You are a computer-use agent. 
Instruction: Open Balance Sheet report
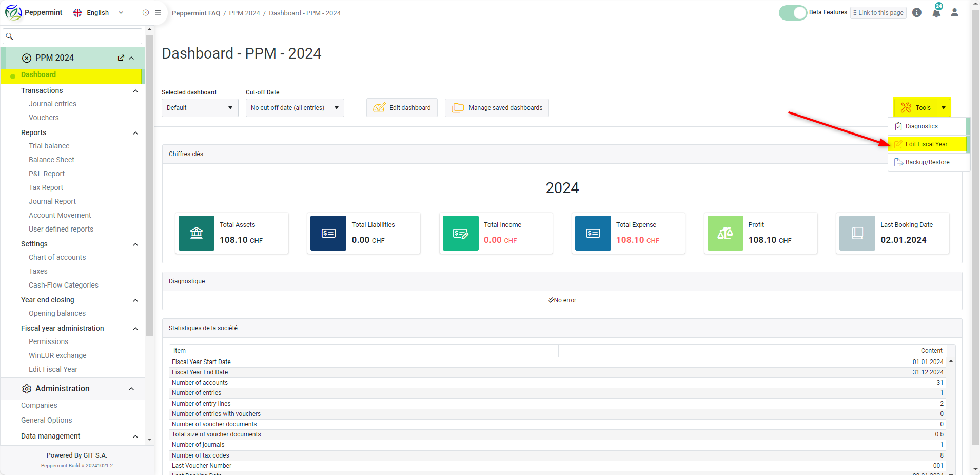[x=51, y=160]
